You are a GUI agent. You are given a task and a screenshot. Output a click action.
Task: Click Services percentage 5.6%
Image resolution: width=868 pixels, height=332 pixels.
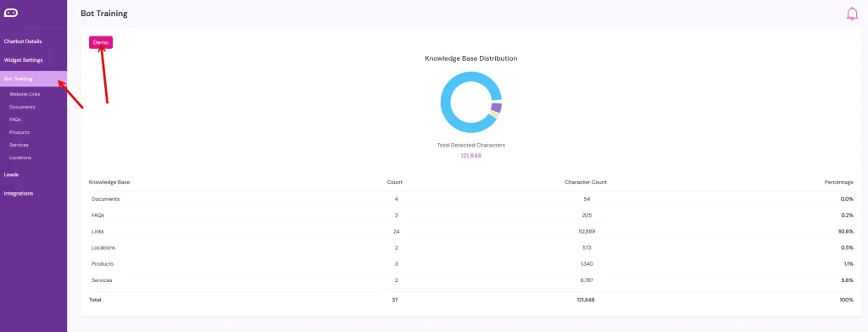847,280
